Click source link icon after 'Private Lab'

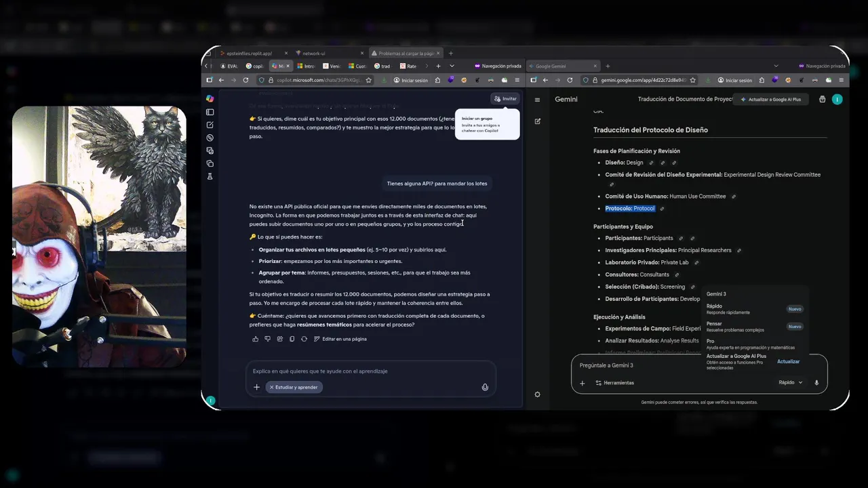tap(696, 262)
